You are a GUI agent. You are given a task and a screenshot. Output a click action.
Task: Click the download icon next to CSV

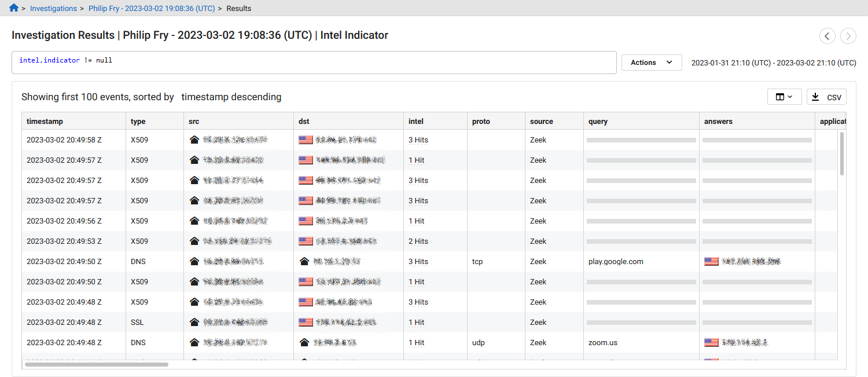click(816, 97)
